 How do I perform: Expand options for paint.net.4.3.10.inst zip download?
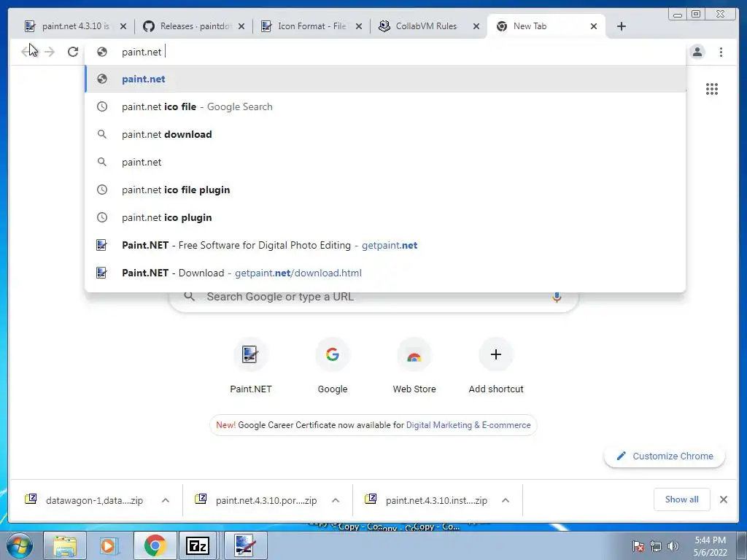(x=506, y=500)
